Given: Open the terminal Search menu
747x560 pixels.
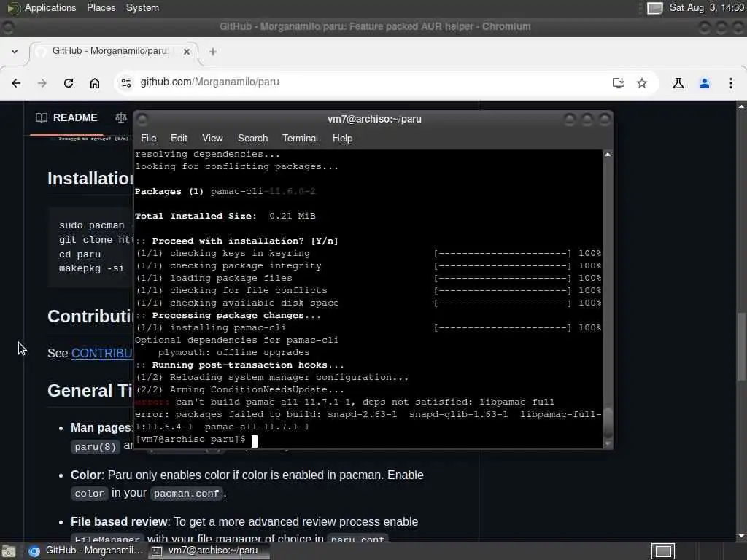Looking at the screenshot, I should coord(252,138).
